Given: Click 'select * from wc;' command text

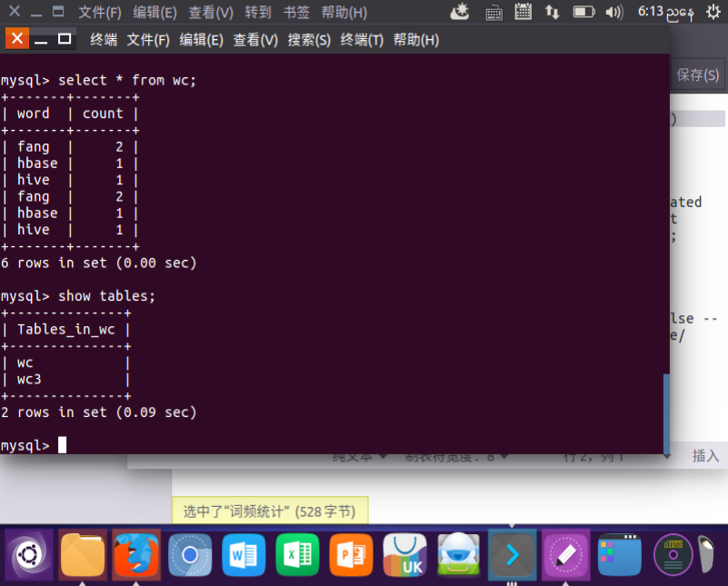Looking at the screenshot, I should (126, 80).
